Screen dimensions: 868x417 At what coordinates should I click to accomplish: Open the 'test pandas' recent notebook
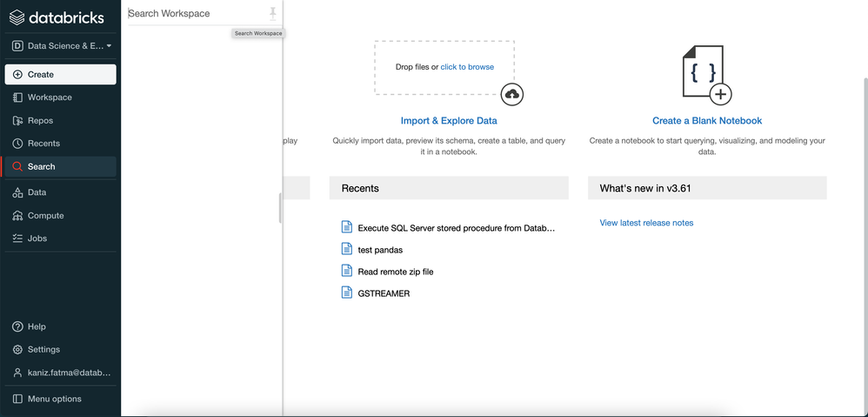[380, 250]
